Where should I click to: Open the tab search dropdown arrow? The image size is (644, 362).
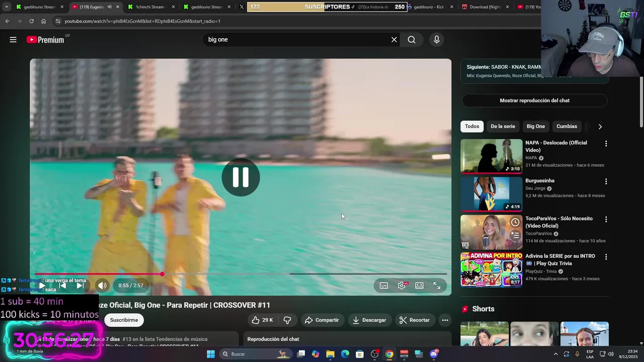click(7, 7)
